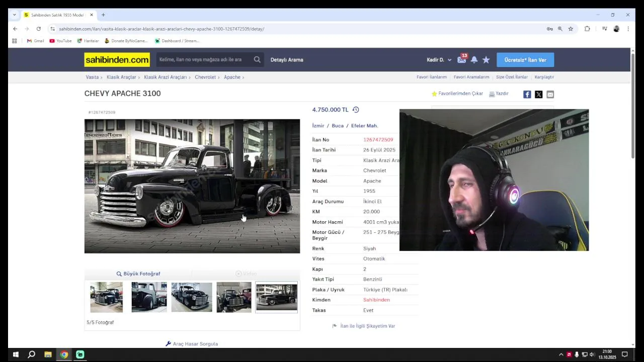
Task: Share listing on X
Action: tap(538, 94)
